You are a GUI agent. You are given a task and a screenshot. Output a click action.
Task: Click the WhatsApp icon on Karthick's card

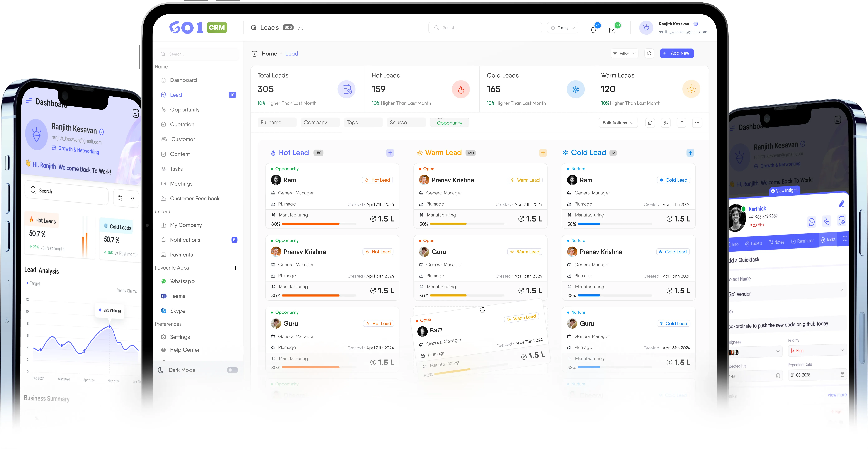point(811,222)
